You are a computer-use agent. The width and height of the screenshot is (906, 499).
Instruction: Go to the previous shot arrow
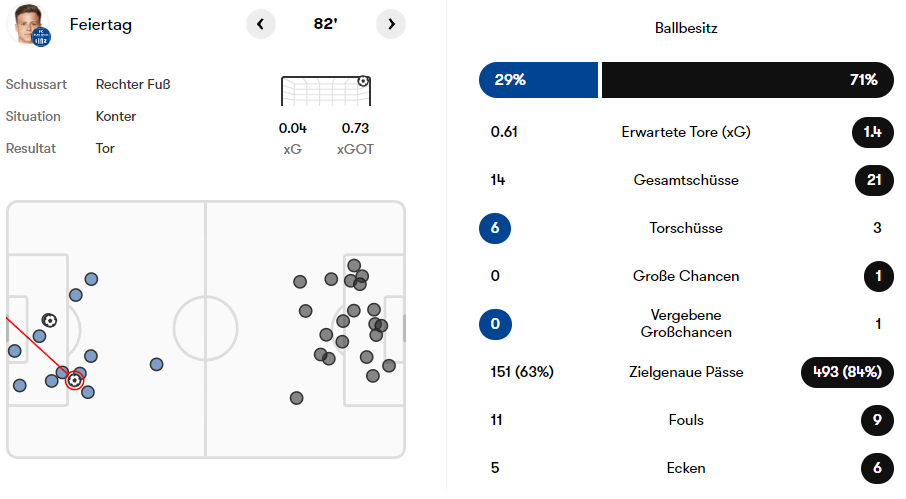(260, 24)
